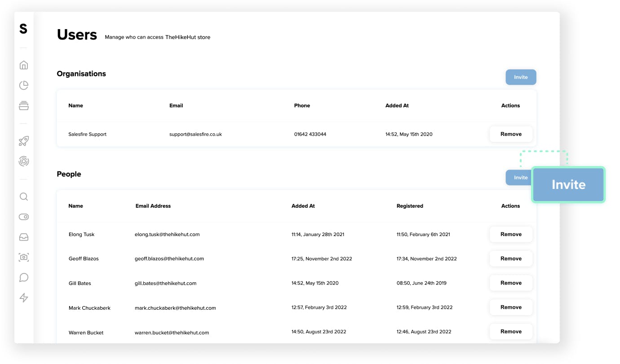The width and height of the screenshot is (620, 364).
Task: Remove Salesfire Support organisation
Action: [511, 134]
